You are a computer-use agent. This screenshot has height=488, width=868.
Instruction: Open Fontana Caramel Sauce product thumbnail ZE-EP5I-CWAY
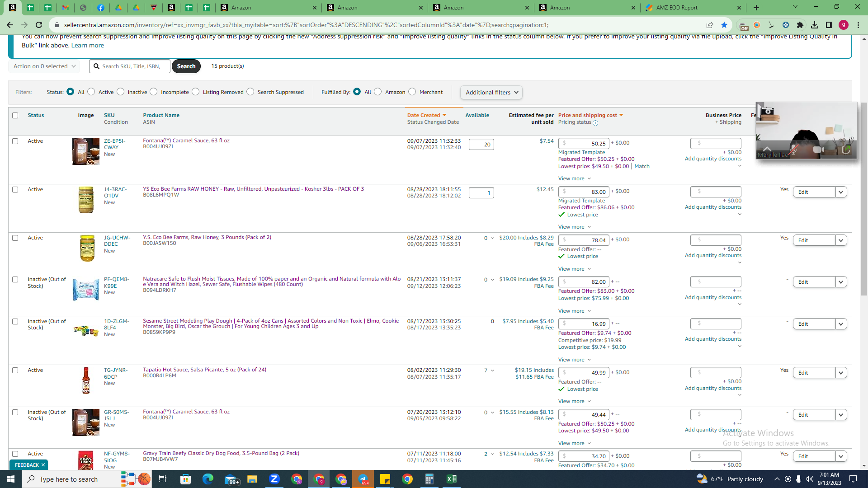86,151
